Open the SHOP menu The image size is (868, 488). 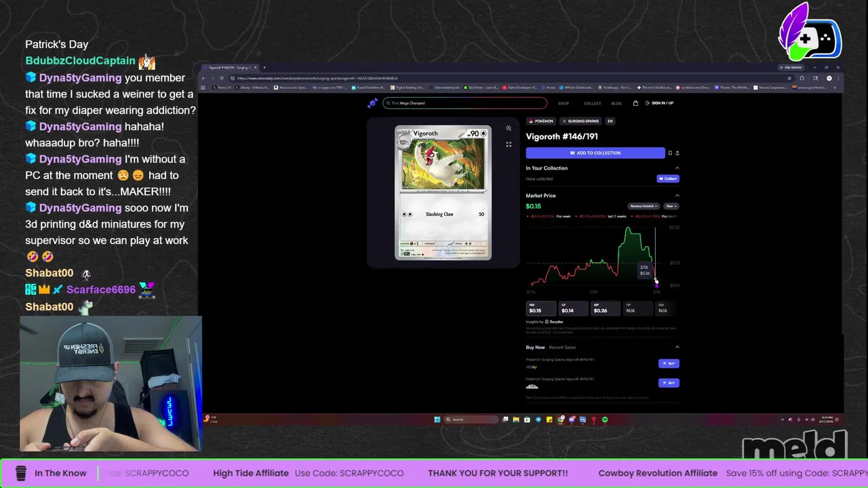564,103
